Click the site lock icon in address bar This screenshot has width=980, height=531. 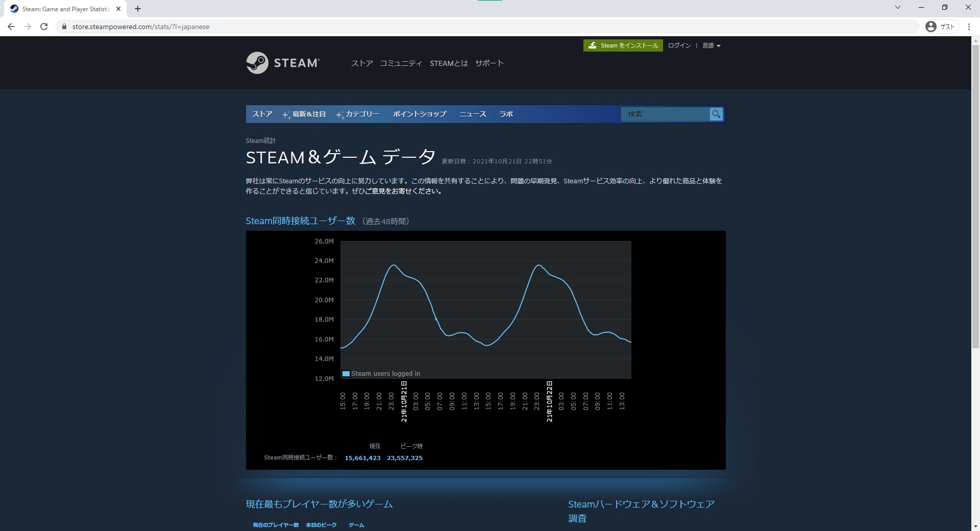[x=64, y=27]
